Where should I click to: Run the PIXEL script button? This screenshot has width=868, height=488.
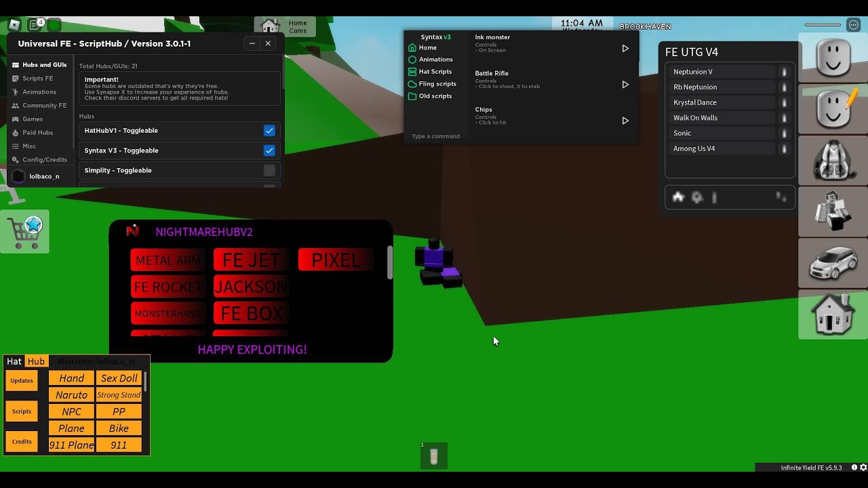coord(336,260)
